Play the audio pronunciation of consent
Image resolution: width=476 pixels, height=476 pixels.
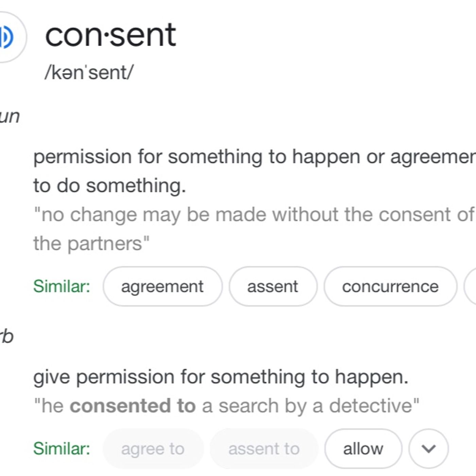(7, 37)
